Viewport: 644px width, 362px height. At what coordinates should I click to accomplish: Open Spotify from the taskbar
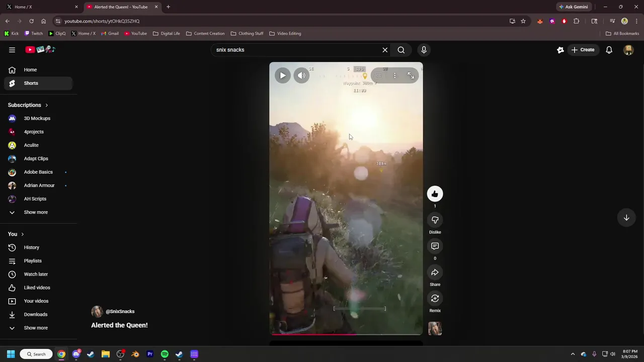[x=165, y=354]
